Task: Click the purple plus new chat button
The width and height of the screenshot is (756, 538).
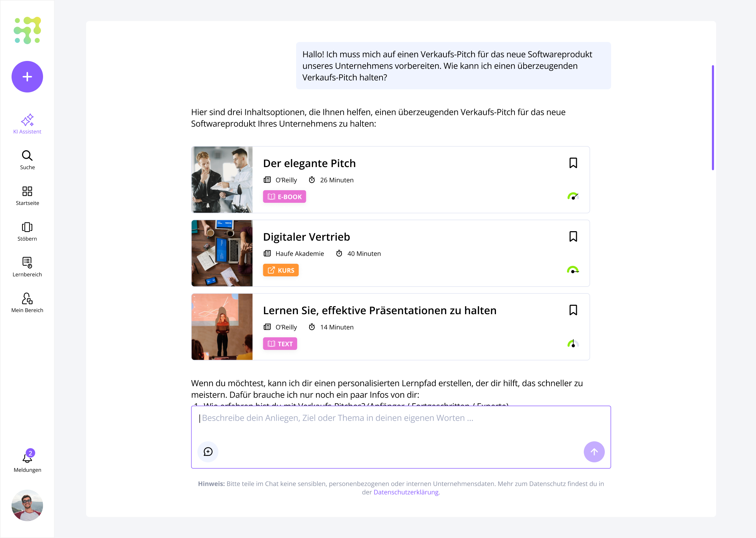Action: (x=27, y=77)
